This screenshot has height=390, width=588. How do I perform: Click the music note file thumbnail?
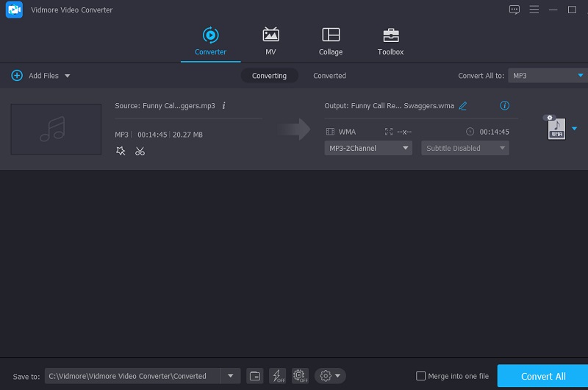pos(56,130)
